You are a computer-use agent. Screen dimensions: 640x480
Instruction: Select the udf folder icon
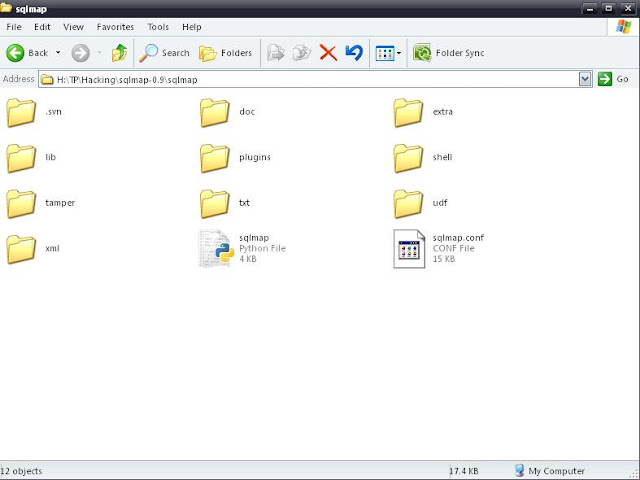(x=408, y=204)
